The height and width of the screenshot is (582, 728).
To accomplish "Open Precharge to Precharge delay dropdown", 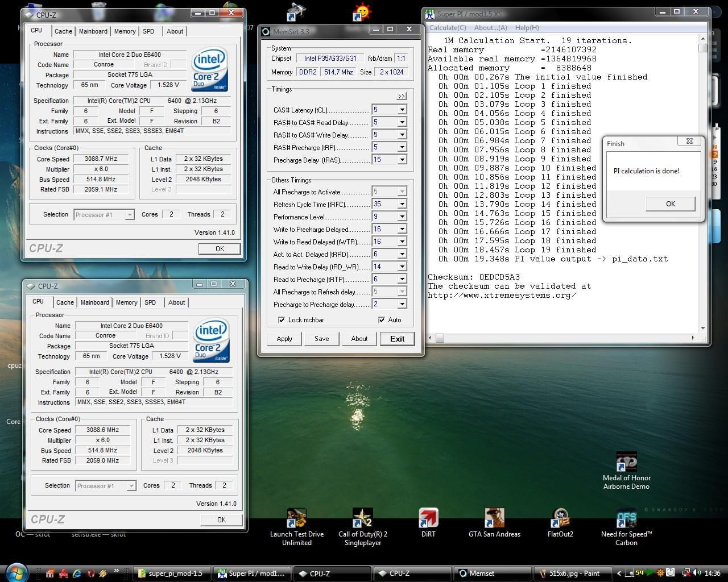I will [402, 304].
